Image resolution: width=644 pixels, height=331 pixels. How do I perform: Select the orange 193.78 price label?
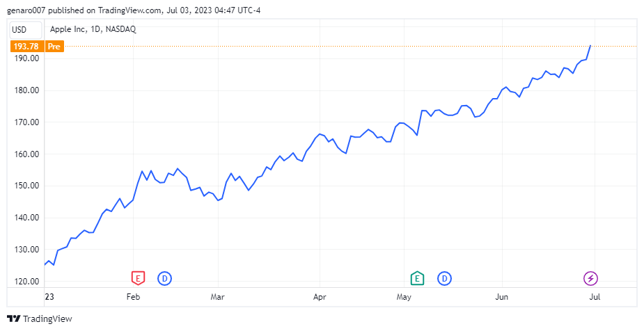click(x=26, y=47)
